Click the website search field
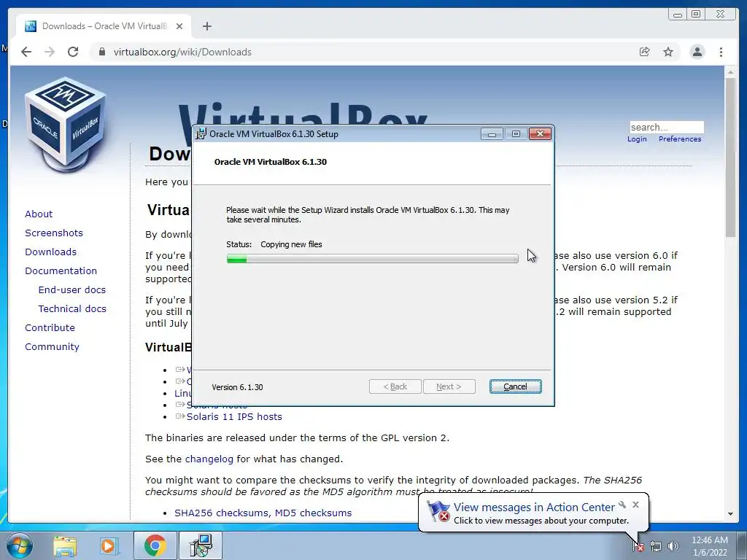Image resolution: width=747 pixels, height=560 pixels. pos(667,127)
